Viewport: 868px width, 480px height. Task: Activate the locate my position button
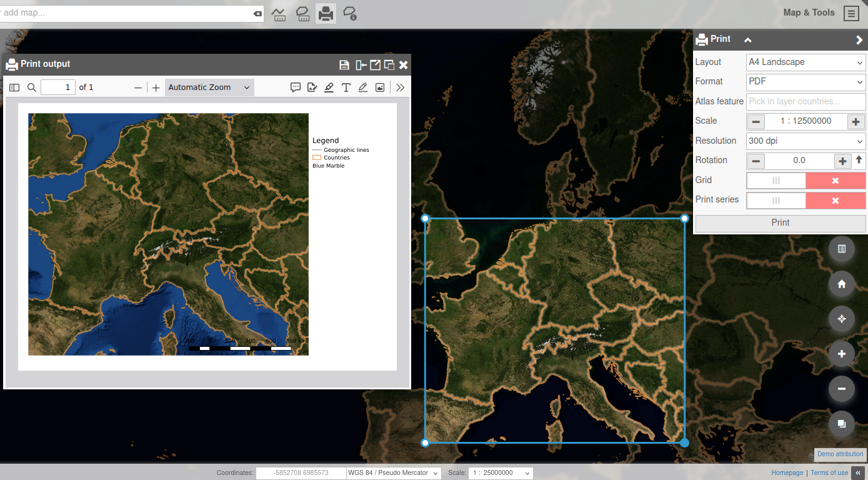(x=841, y=319)
